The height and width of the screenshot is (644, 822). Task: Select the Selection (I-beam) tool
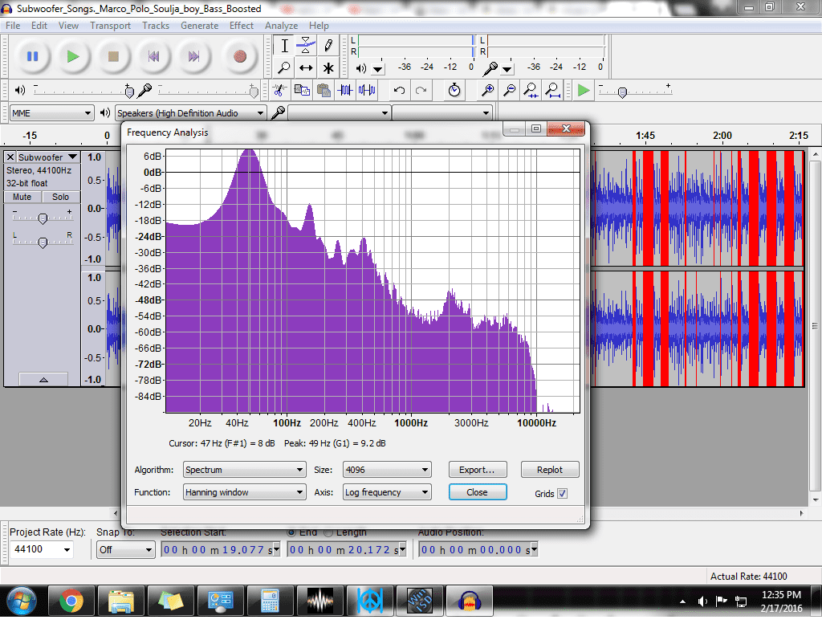click(284, 46)
